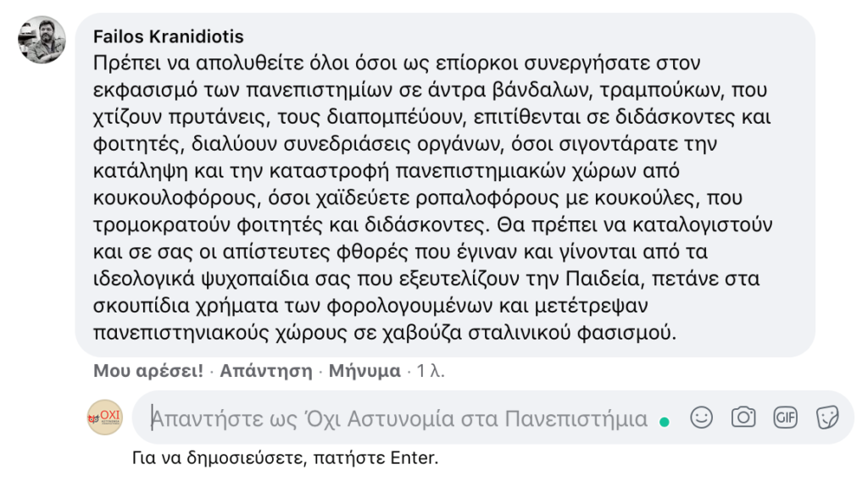Like the comment with Μου αρέσει!
868x481 pixels.
[x=147, y=371]
